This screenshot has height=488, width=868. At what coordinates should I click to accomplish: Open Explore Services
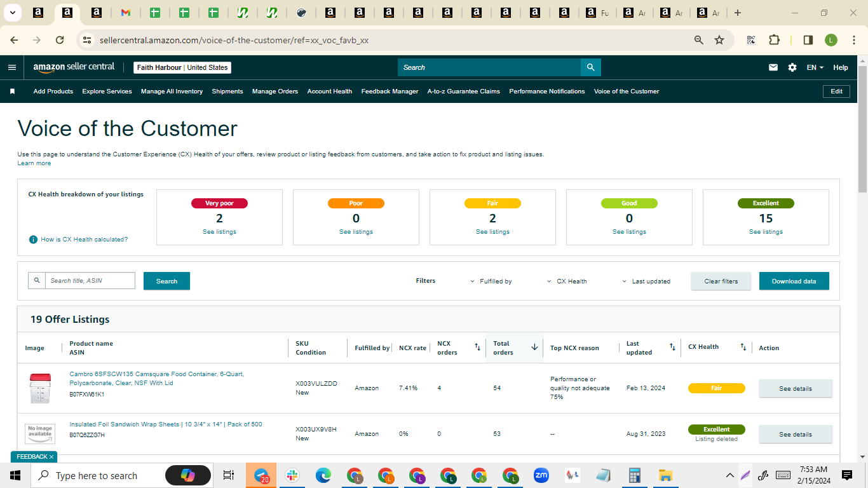(107, 91)
